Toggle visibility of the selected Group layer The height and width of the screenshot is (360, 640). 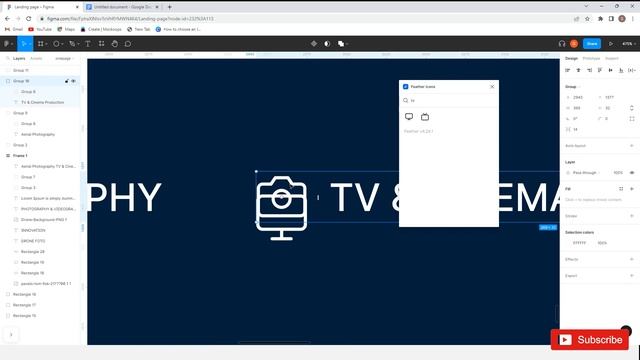[x=73, y=81]
